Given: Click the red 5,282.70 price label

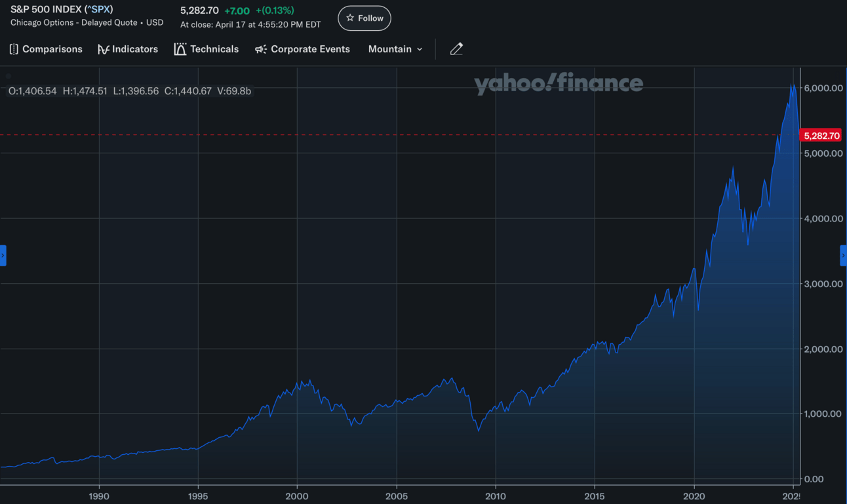Looking at the screenshot, I should point(821,136).
